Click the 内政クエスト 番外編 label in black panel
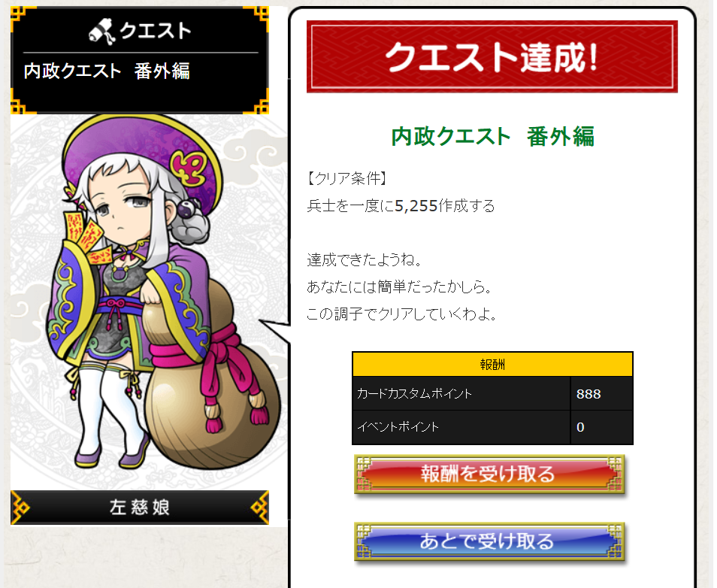This screenshot has width=717, height=588. click(x=107, y=71)
